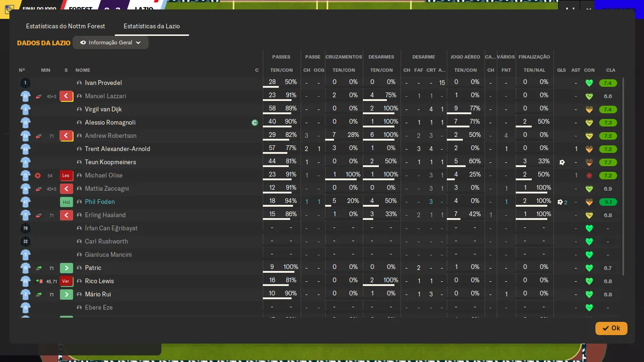This screenshot has width=644, height=362.
Task: Click Virgil van Dijk's name
Action: 103,109
